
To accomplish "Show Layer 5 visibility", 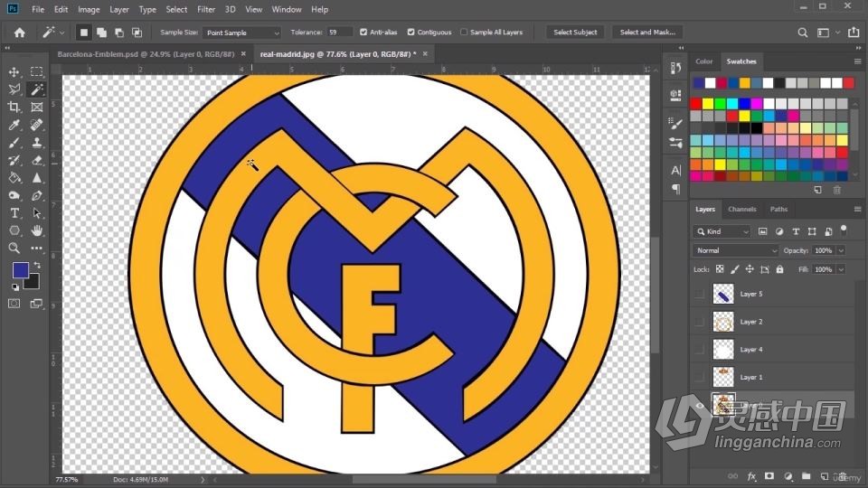I will coord(700,294).
